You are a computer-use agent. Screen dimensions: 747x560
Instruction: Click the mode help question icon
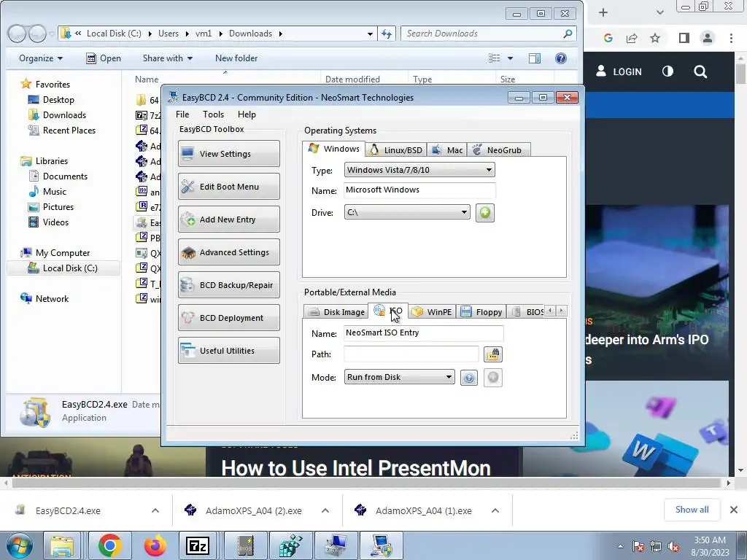[x=469, y=378]
